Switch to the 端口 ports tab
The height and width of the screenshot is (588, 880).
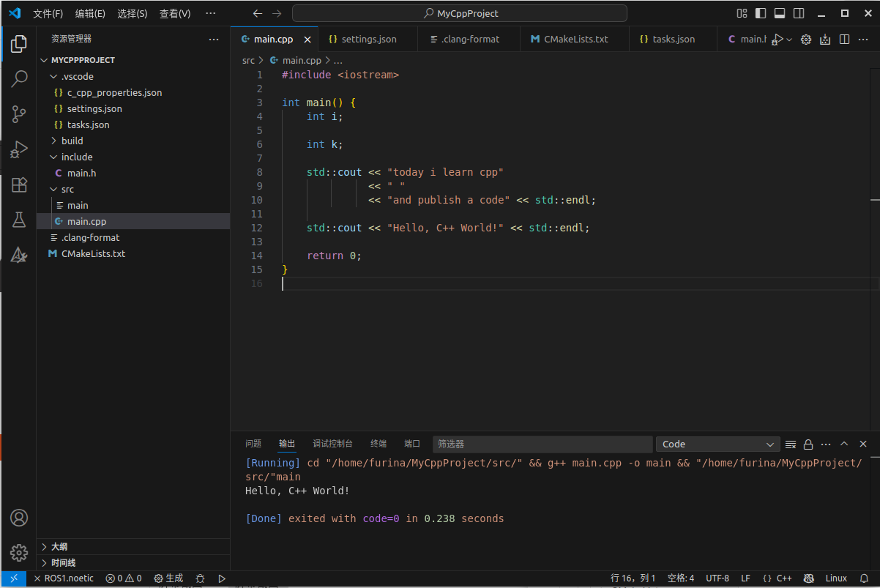412,444
